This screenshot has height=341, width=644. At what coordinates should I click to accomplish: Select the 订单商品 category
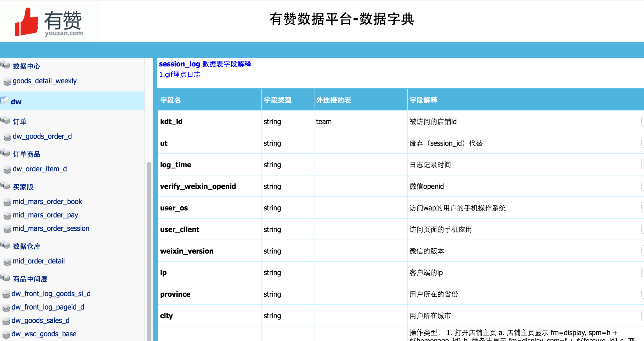[x=26, y=154]
